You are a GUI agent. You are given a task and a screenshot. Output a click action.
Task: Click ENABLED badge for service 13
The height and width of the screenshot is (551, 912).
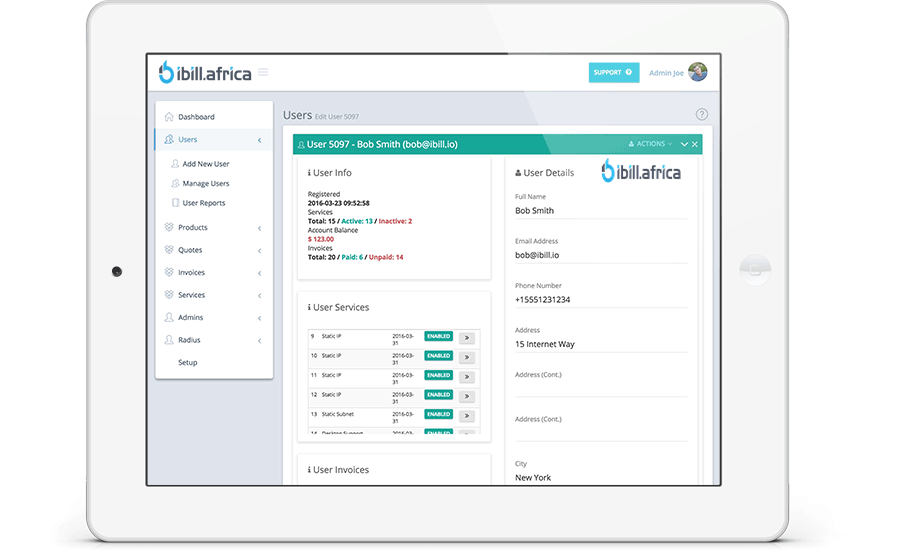(439, 414)
